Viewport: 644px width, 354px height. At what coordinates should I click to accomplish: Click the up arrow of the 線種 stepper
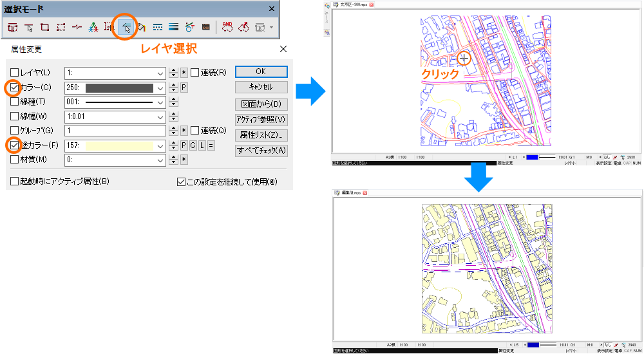click(x=174, y=100)
